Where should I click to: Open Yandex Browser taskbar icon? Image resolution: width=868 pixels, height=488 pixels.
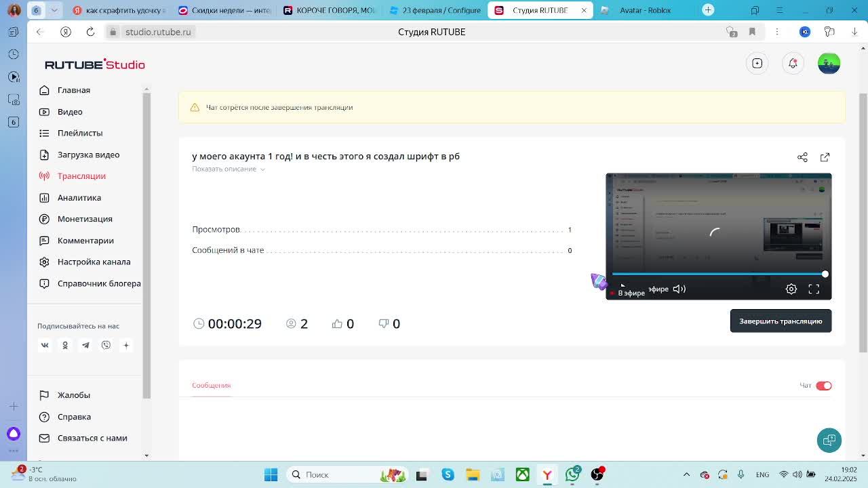(x=547, y=474)
